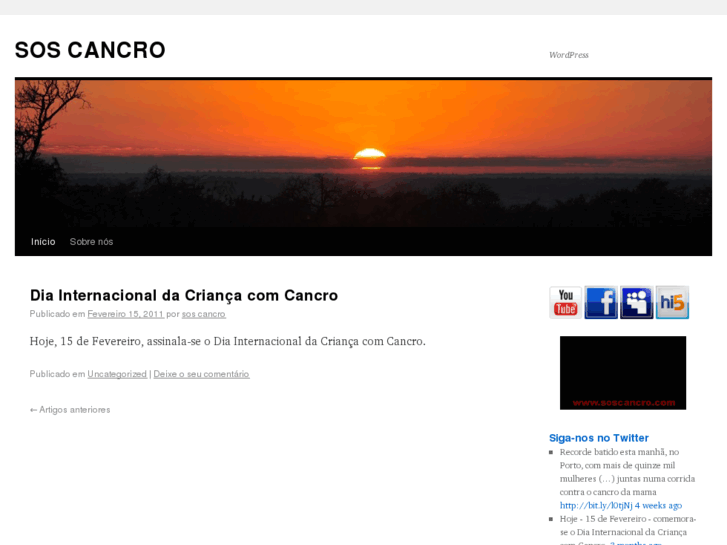Viewport: 727px width, 545px height.
Task: Click the 4 weeks ago tweet timestamp
Action: (x=658, y=505)
